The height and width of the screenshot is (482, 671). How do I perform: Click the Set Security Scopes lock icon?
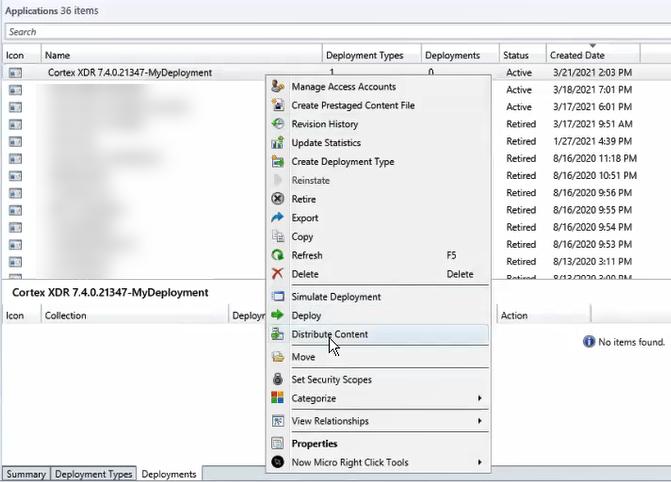(277, 379)
